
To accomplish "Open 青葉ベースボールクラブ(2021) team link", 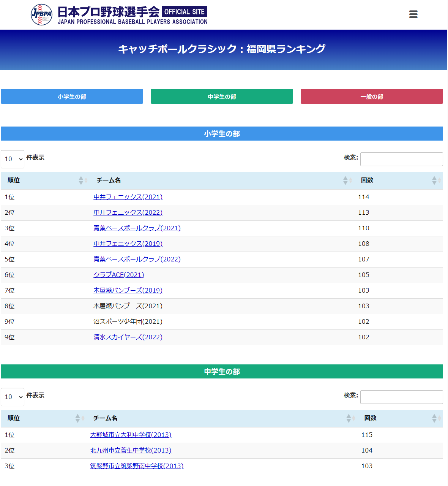I will click(x=137, y=228).
